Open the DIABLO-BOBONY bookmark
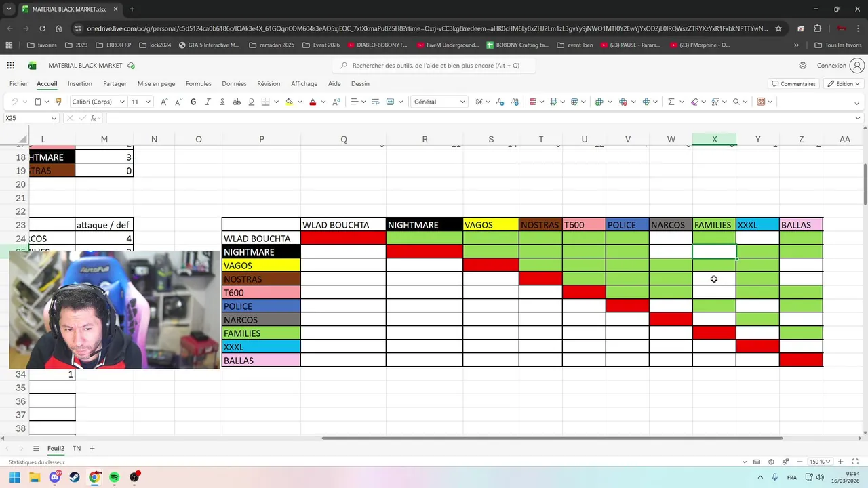Viewport: 868px width, 488px height. (377, 45)
